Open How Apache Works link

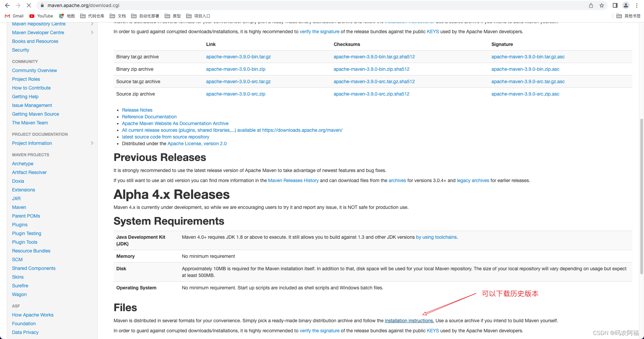[33, 315]
